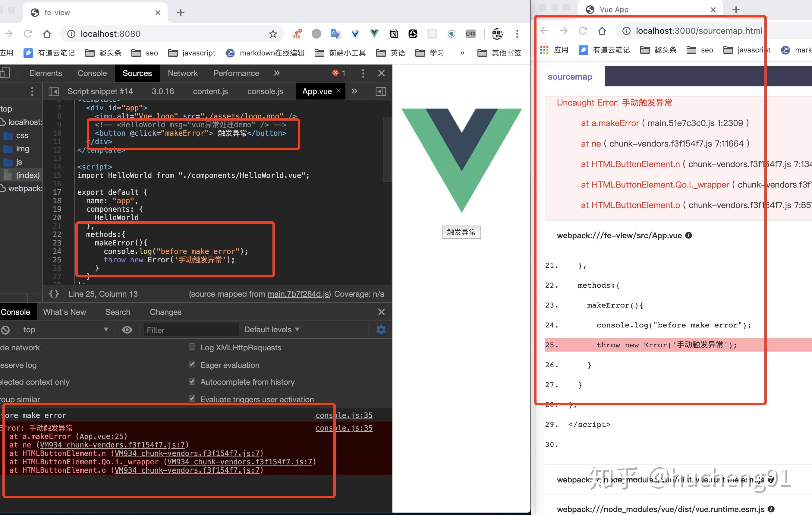Click the console.js:35 source link
812x515 pixels.
pos(344,415)
